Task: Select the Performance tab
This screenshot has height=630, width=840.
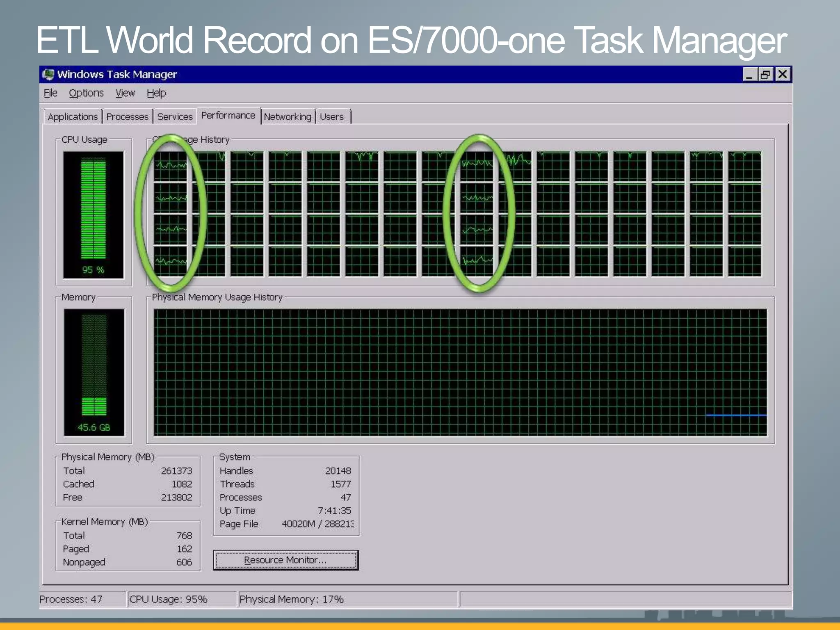Action: tap(228, 116)
